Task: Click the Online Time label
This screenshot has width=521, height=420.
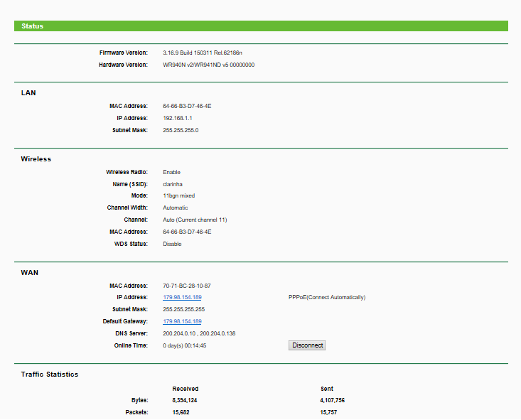Action: coord(131,345)
